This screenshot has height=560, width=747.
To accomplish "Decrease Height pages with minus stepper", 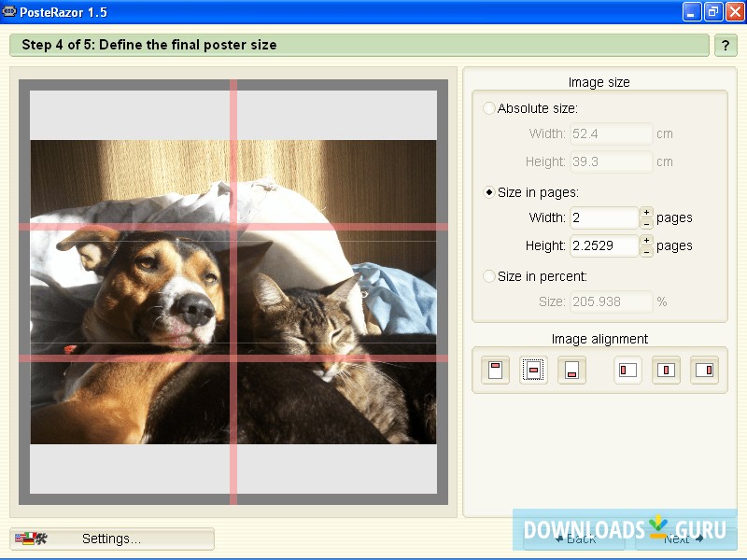I will [x=646, y=252].
